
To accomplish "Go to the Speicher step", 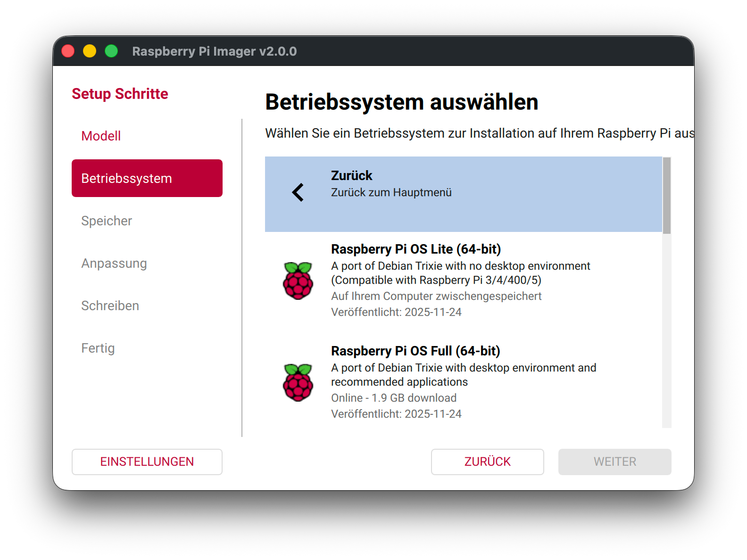I will coord(107,221).
